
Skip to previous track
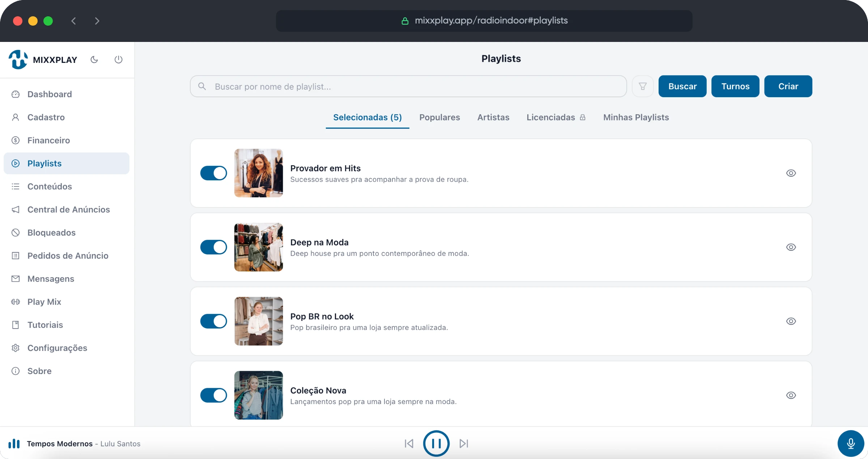409,443
